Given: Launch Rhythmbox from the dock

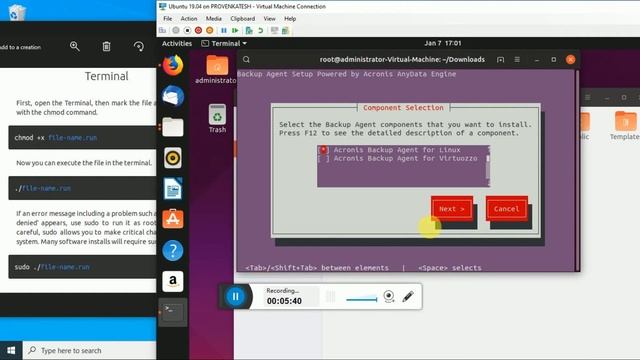Looking at the screenshot, I should 173,158.
